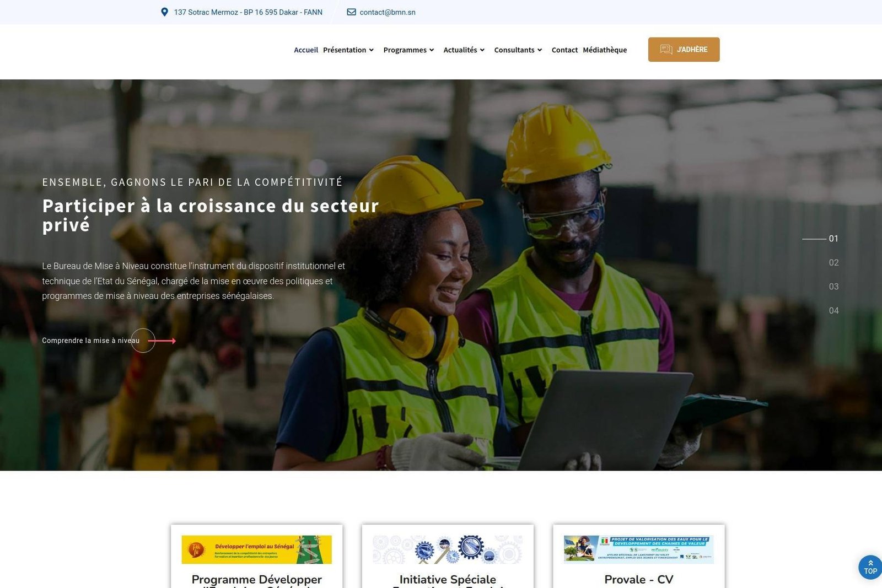Viewport: 882px width, 588px height.
Task: Click the envelope icon next to contact@bmn.sn
Action: (351, 12)
